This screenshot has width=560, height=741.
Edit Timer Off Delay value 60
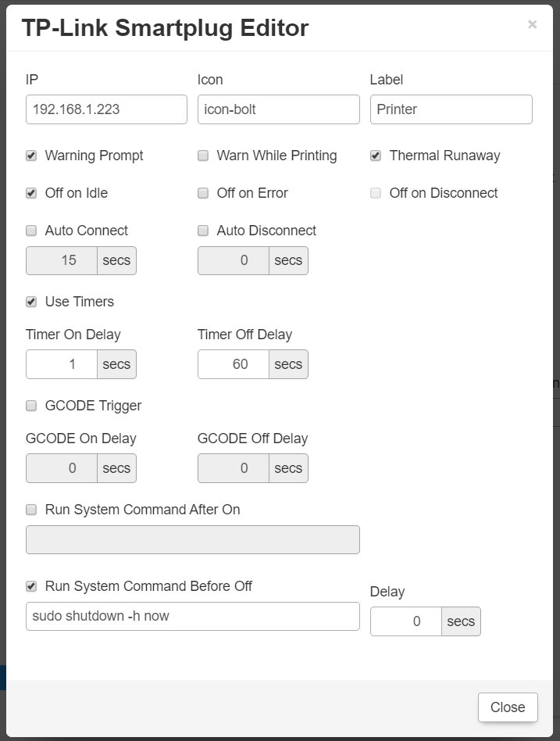[x=234, y=364]
